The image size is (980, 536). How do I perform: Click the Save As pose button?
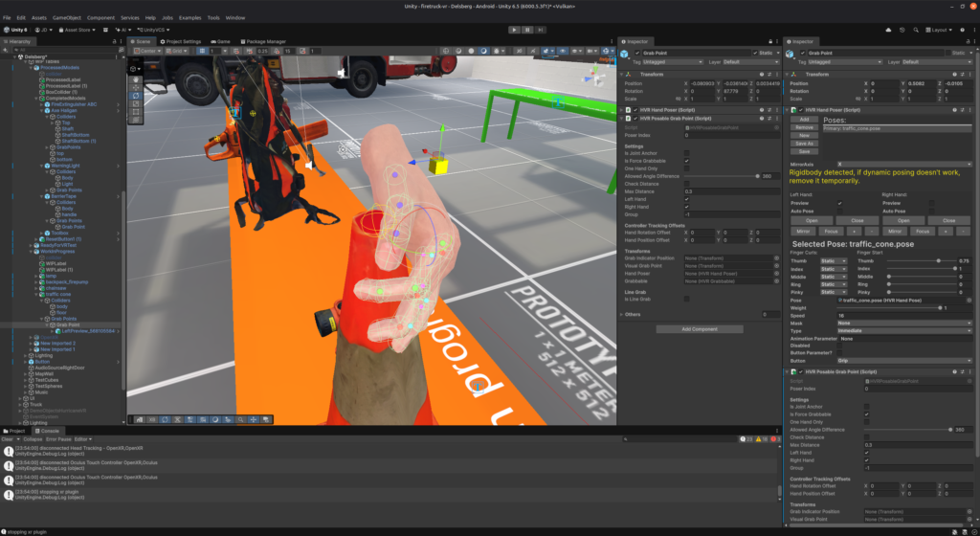coord(804,143)
